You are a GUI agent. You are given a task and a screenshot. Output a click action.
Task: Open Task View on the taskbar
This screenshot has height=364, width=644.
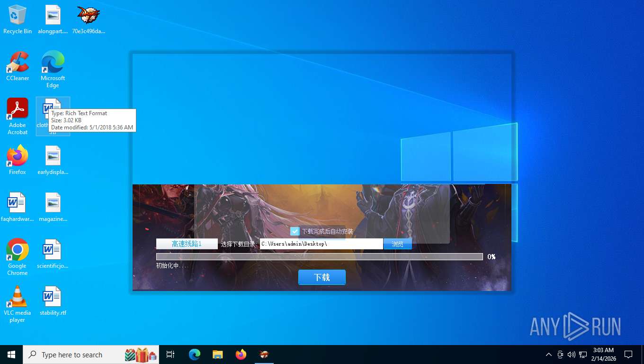[170, 355]
